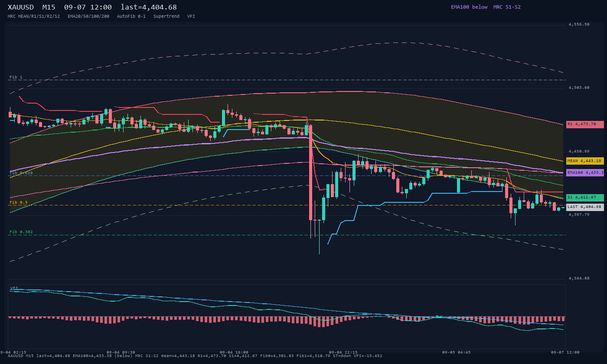This screenshot has width=607, height=364.
Task: Click the 09-07 12:00 header timestamp
Action: 88,7
